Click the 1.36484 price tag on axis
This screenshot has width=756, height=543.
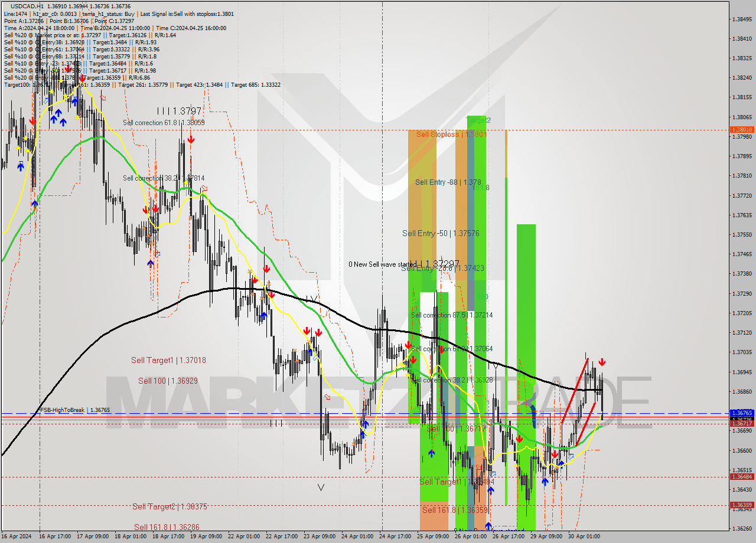point(742,476)
